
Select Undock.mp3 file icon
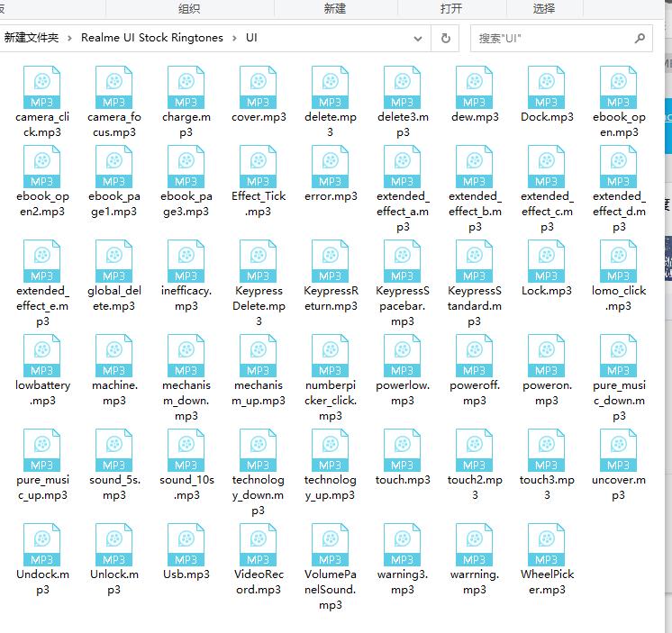(42, 545)
